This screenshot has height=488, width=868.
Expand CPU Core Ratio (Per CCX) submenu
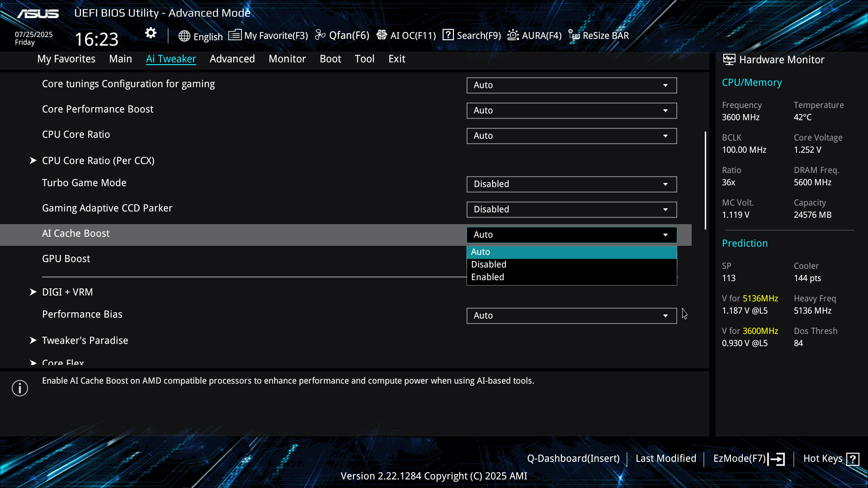point(98,160)
